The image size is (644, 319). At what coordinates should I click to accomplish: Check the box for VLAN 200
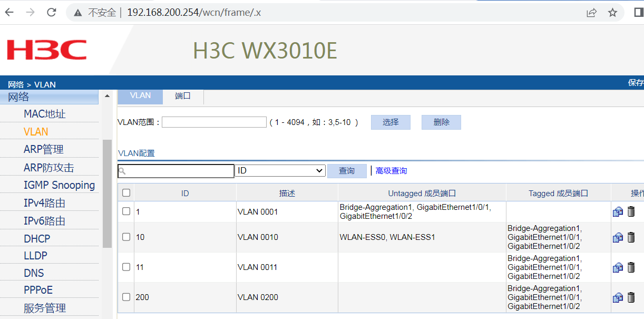126,297
